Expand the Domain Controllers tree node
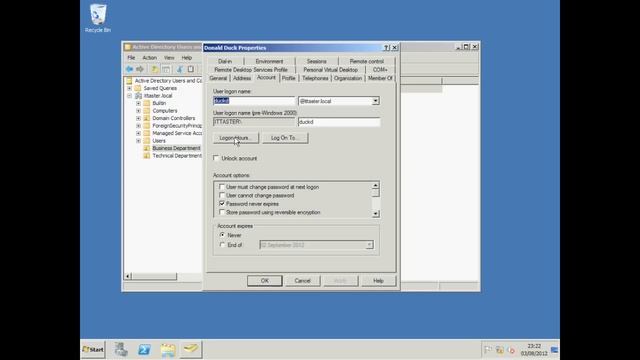The image size is (640, 360). [138, 118]
